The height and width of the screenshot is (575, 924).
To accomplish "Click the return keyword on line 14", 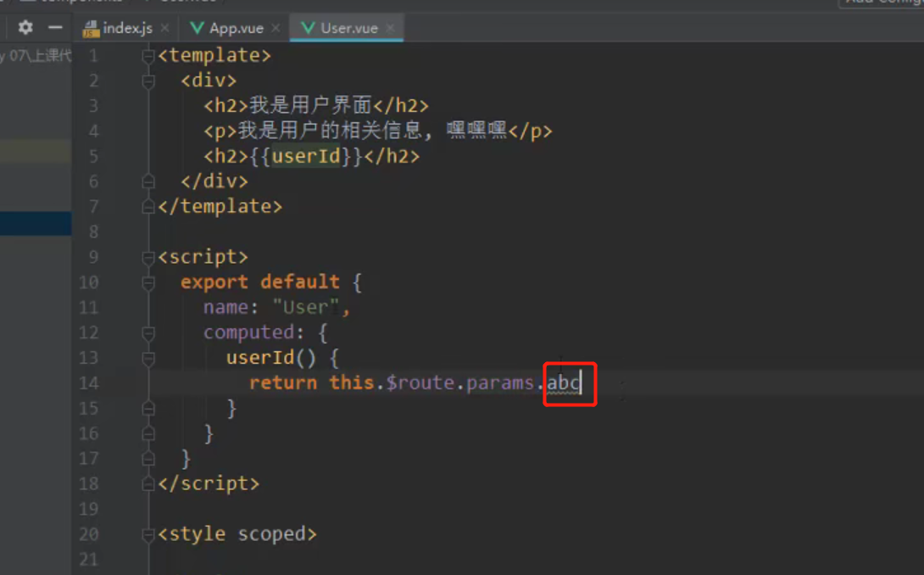I will (283, 383).
